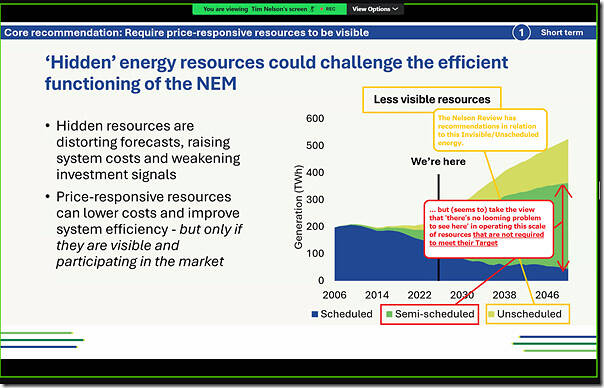Click the 'We're here' chart label
The image size is (604, 388).
click(438, 161)
